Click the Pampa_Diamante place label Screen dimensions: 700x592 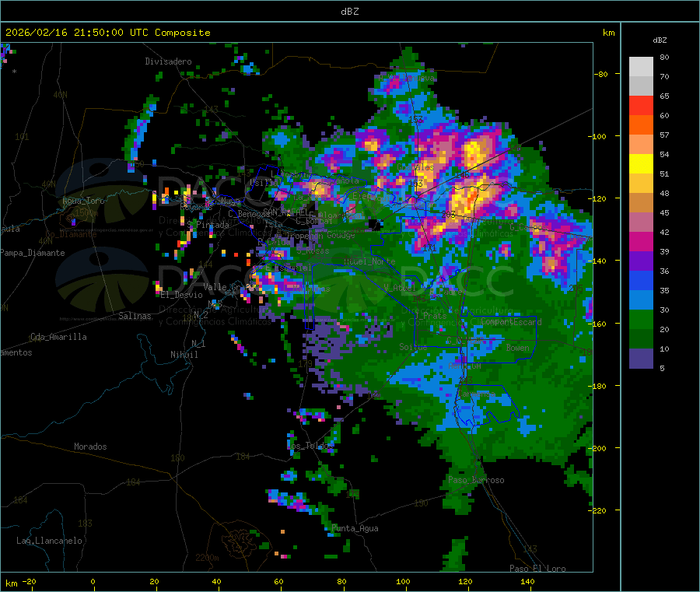tap(33, 253)
